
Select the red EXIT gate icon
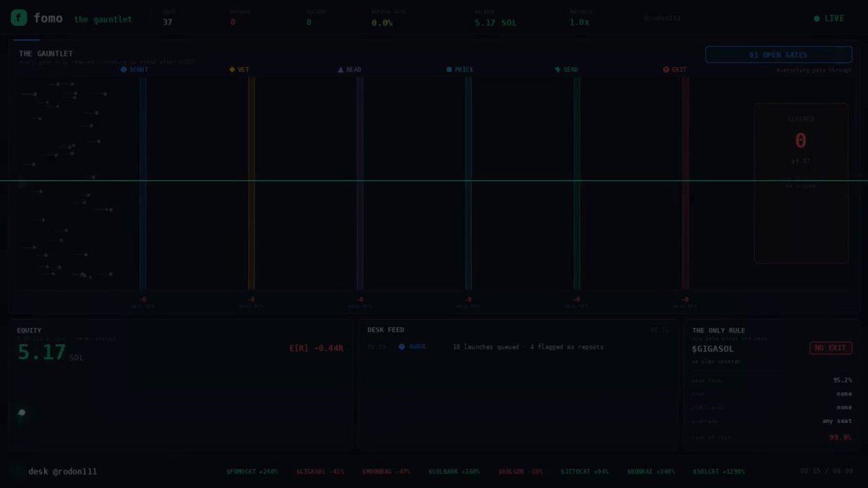pos(666,69)
